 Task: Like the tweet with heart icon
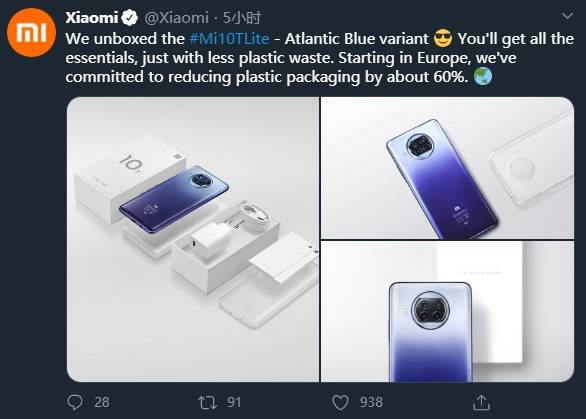pos(340,403)
